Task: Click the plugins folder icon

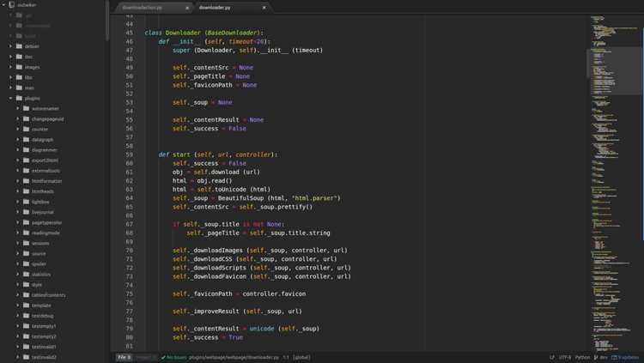Action: [19, 98]
